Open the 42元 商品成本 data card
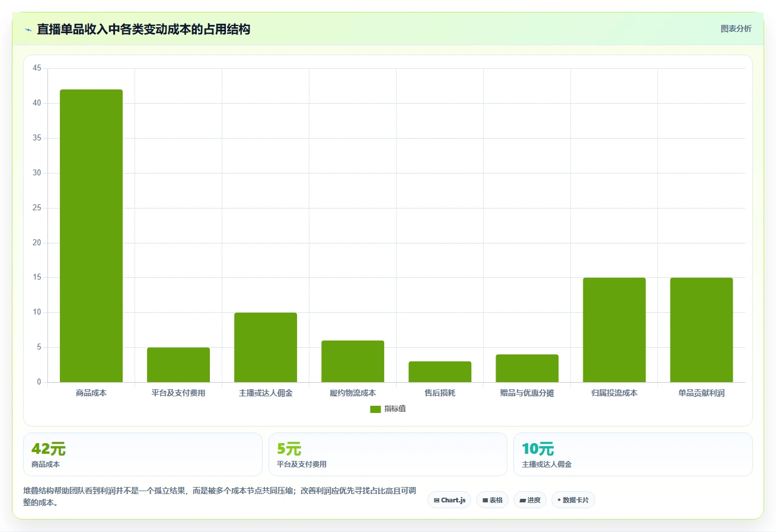Viewport: 776px width, 532px height. 143,454
